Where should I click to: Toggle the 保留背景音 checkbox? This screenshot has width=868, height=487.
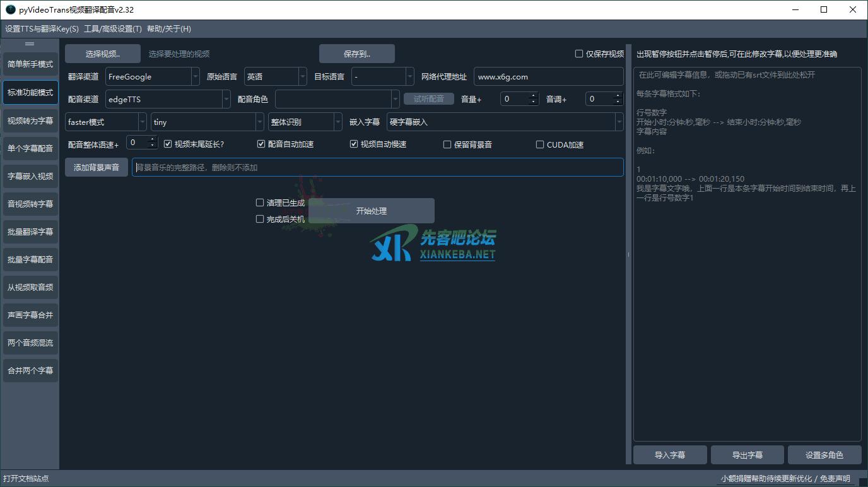pos(447,144)
